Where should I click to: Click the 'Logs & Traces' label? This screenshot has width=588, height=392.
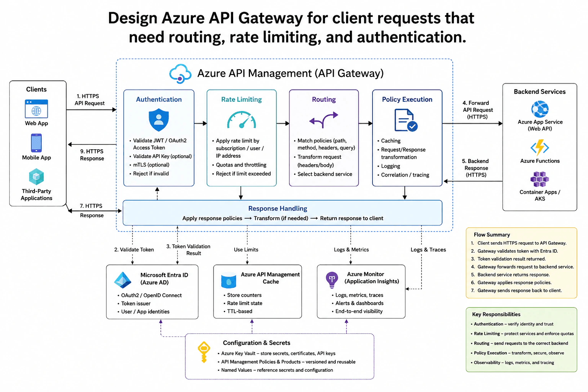tap(428, 250)
